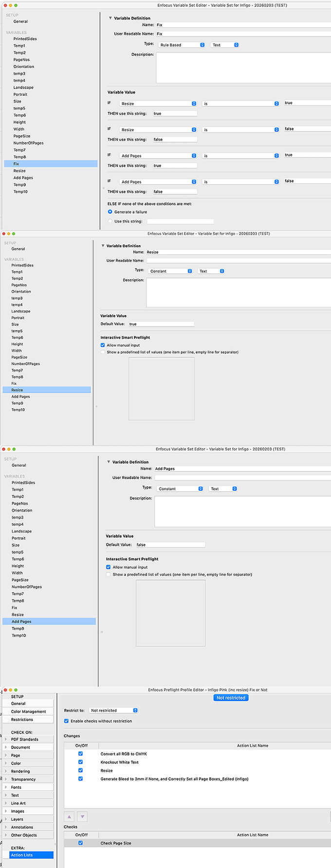This screenshot has height=868, width=331.
Task: Expand the PDF Standards category arrow
Action: (x=6, y=739)
